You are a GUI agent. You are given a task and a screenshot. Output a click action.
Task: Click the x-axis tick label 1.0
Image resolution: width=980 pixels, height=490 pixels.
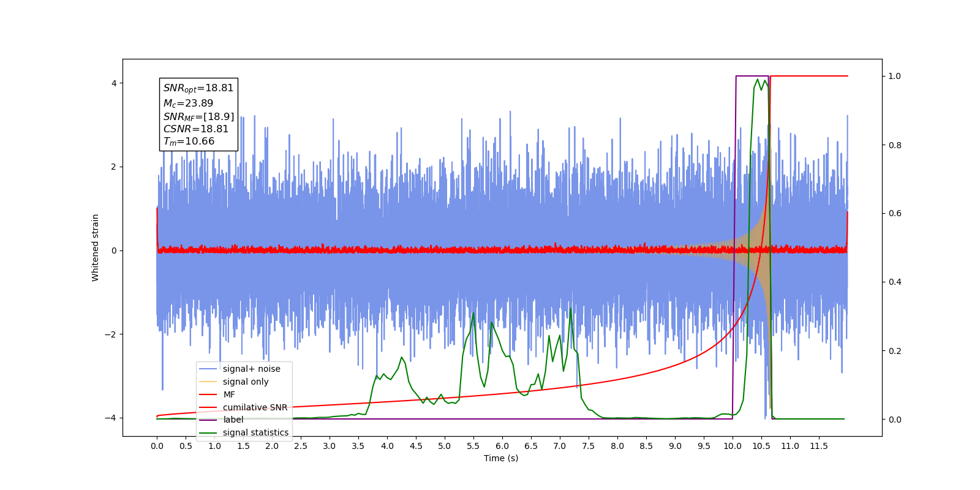(214, 446)
